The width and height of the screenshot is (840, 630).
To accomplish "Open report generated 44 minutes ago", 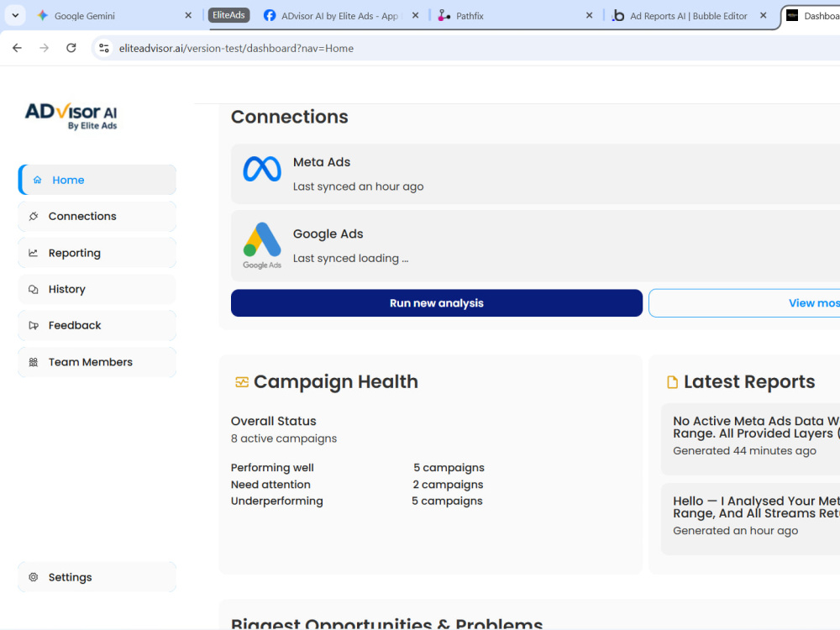I will [750, 439].
